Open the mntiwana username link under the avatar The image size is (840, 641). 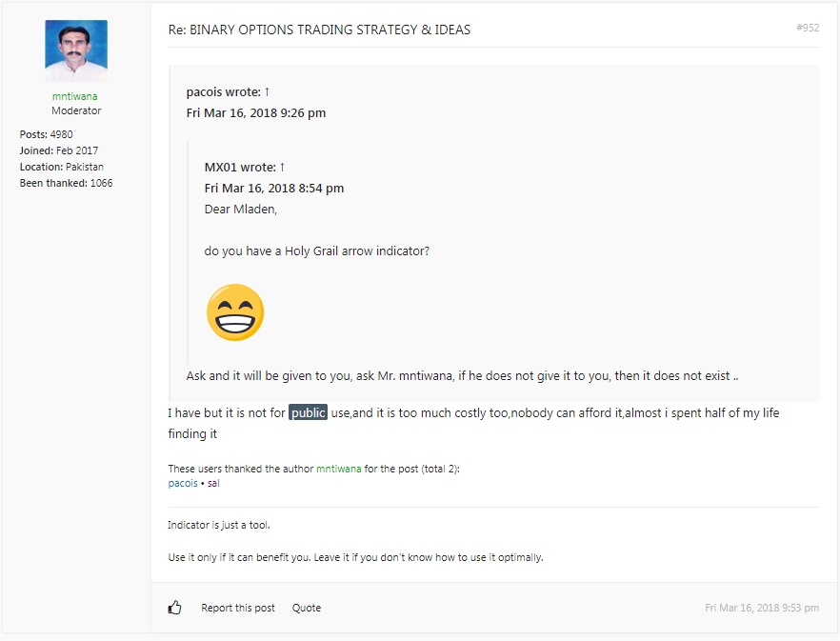tap(74, 96)
